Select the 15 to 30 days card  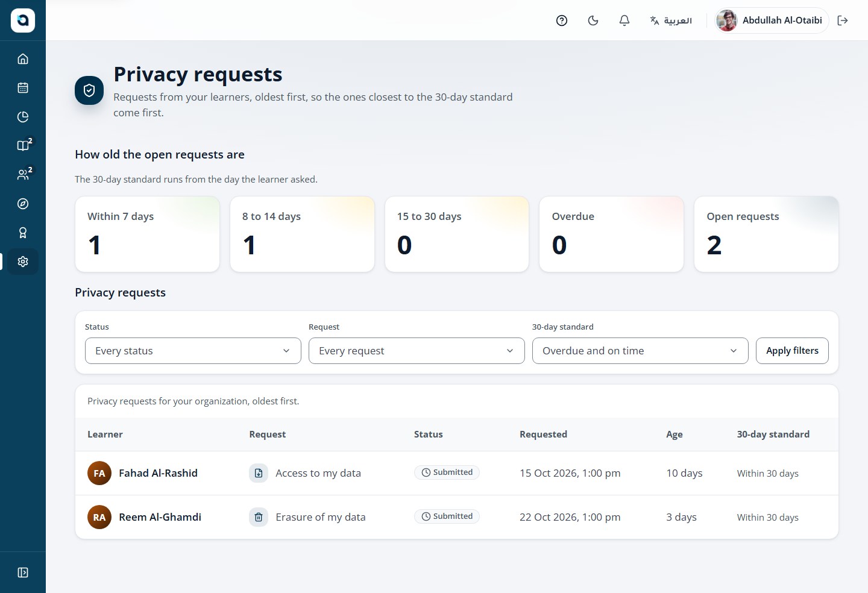(x=457, y=234)
